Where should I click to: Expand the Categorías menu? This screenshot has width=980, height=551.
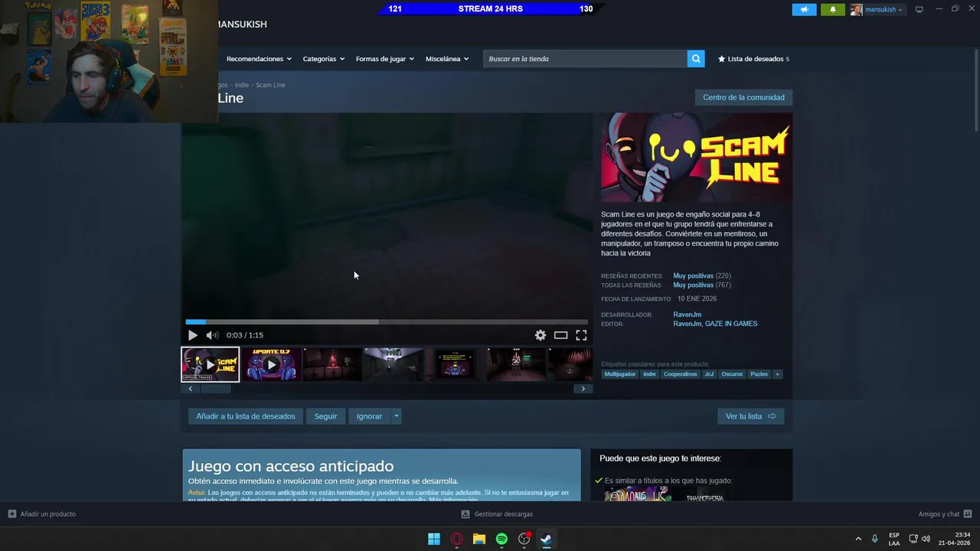324,59
